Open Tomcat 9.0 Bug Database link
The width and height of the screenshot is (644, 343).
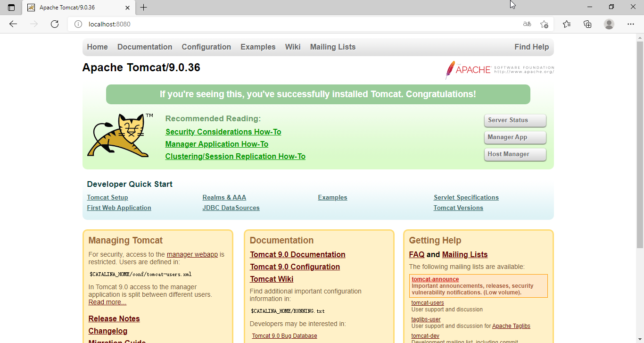(x=284, y=336)
